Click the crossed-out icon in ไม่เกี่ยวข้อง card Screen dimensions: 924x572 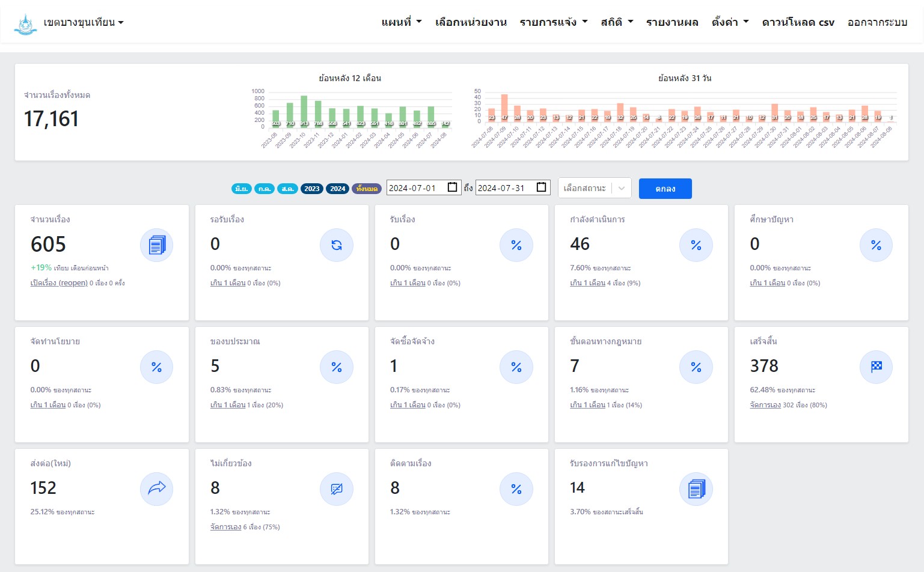336,489
